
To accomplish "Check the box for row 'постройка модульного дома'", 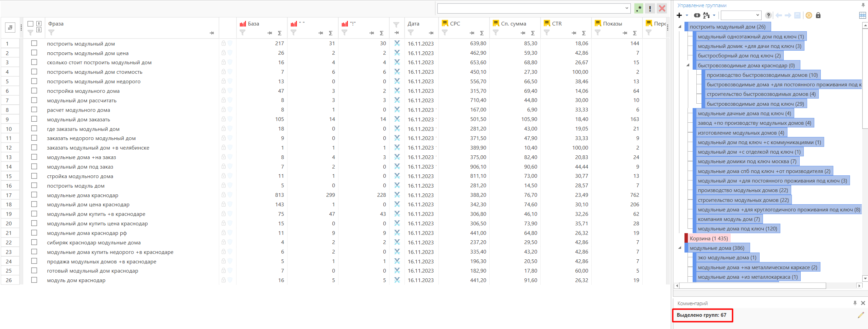I will [34, 91].
